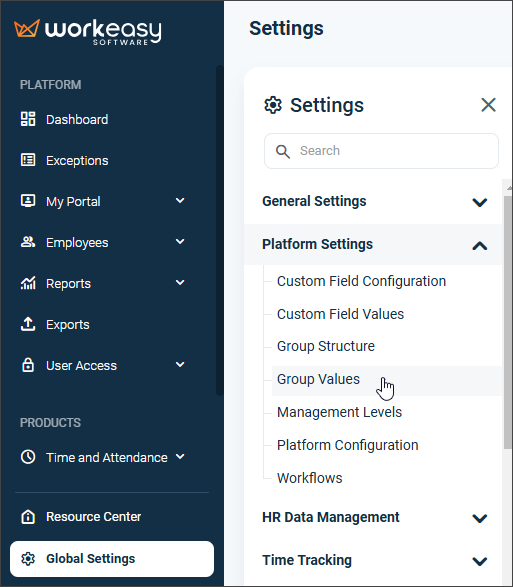Select the User Access lock icon
The image size is (513, 587).
[x=28, y=365]
